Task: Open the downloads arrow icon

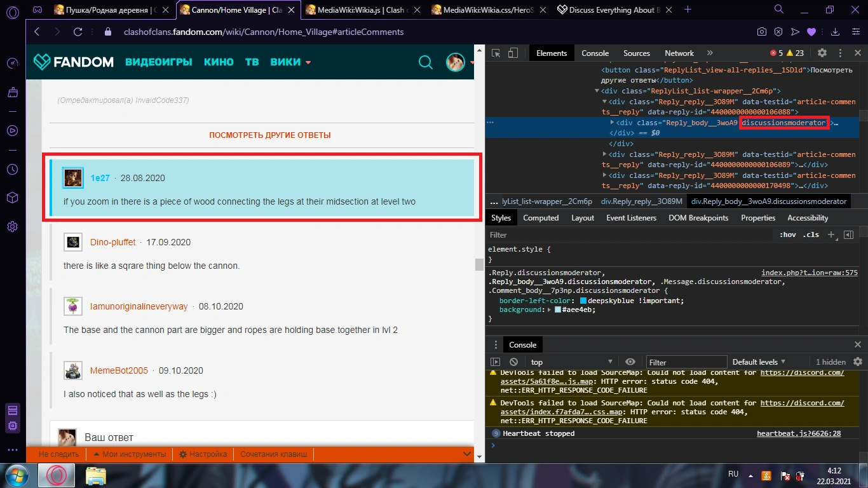Action: tap(836, 32)
